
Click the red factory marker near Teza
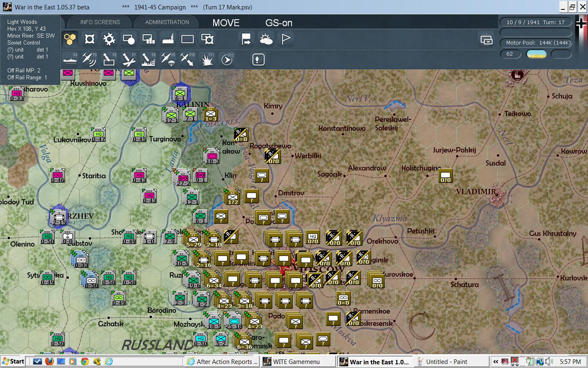pyautogui.click(x=517, y=75)
